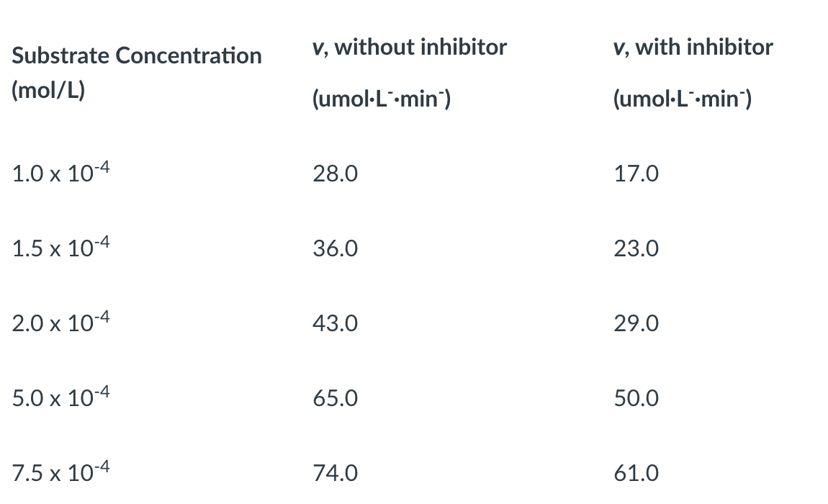Select the 23.0 inhibited velocity cell
The width and height of the screenshot is (828, 504).
coord(636,249)
